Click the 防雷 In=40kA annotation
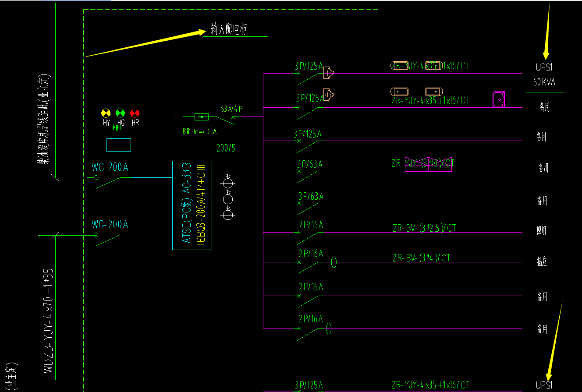582x392 pixels. 200,131
